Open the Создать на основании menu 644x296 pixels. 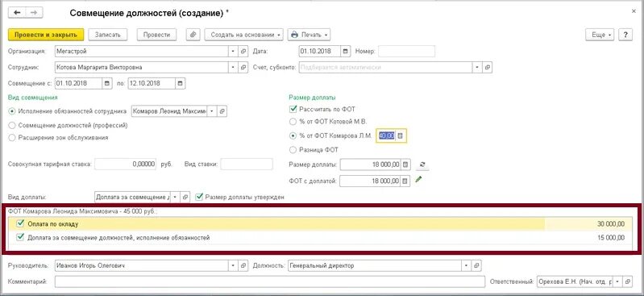(244, 35)
